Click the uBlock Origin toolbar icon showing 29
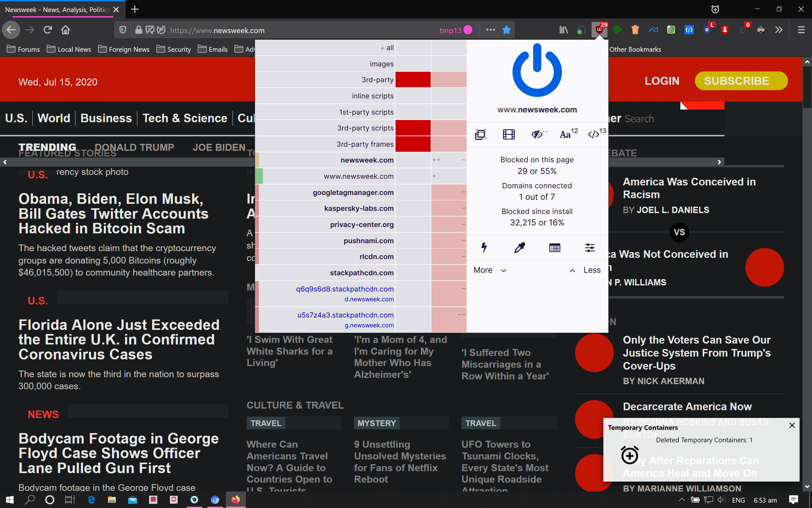Screen dimensions: 812x508 point(599,30)
